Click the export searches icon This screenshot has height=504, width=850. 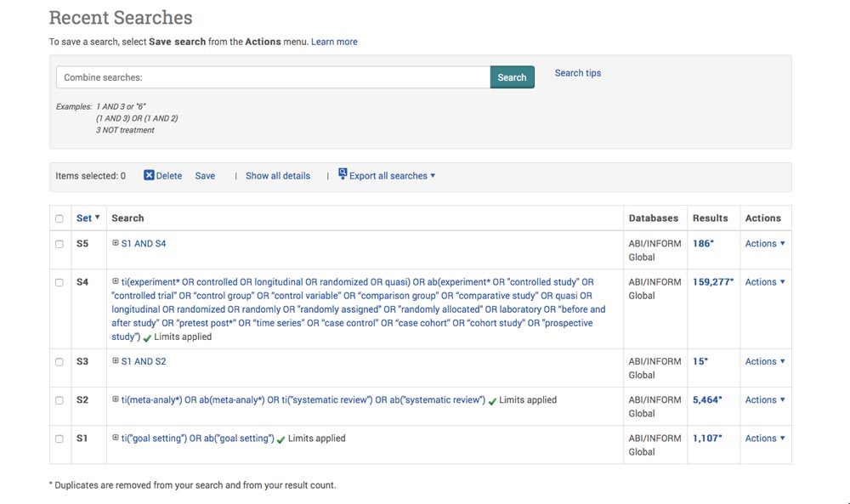click(343, 173)
